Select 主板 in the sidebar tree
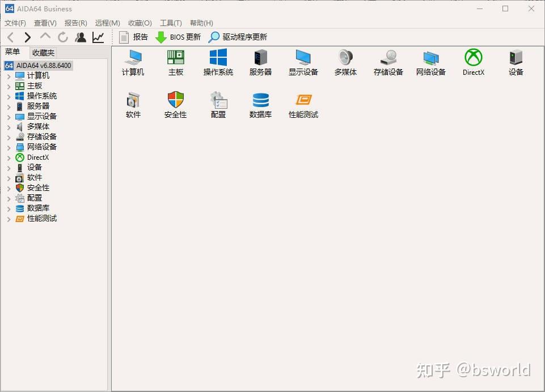Screen dimensions: 545x392 35,86
